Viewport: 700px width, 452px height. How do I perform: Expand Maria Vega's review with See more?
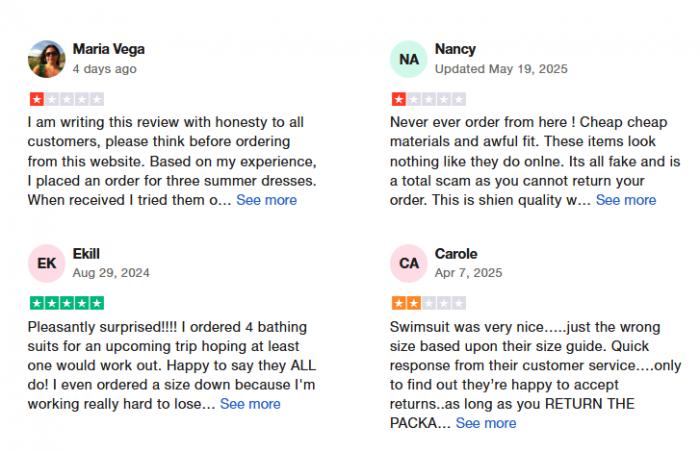[x=267, y=200]
